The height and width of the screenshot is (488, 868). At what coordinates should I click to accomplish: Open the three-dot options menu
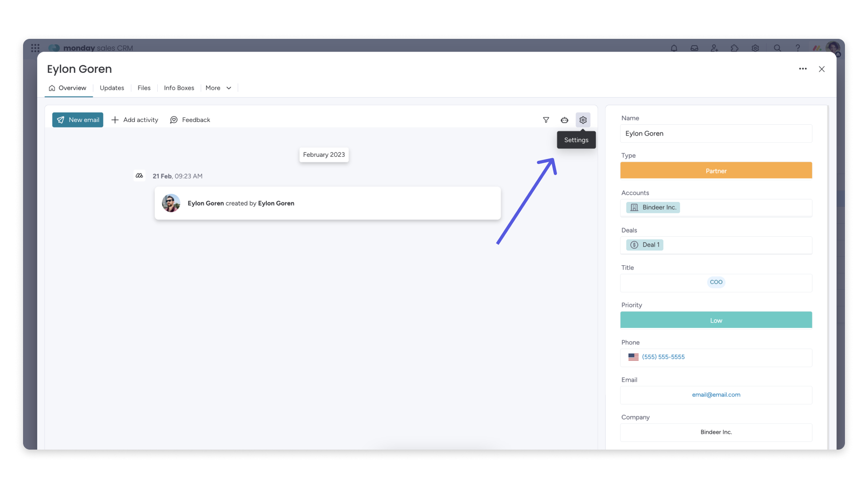click(803, 69)
